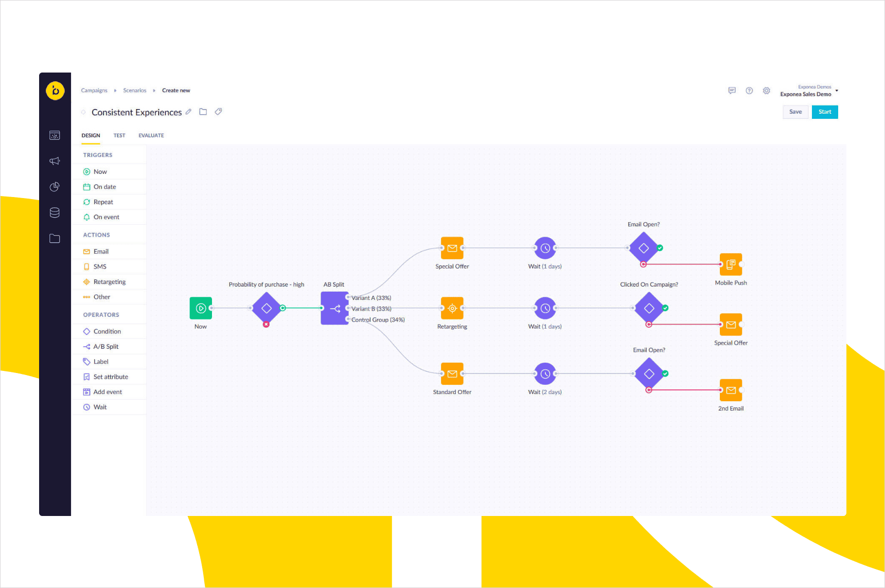Screen dimensions: 885x588
Task: Open the Analytics pie chart section
Action: coord(55,187)
